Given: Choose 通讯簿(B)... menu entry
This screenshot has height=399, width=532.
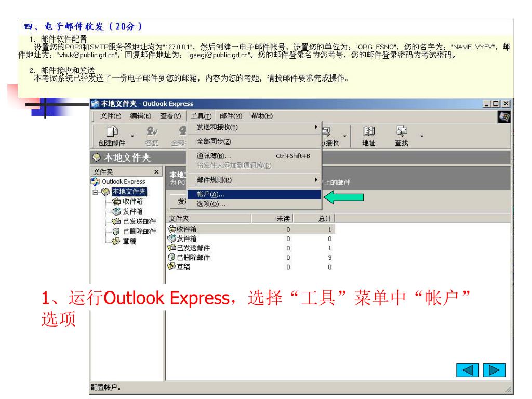Looking at the screenshot, I should click(254, 156).
